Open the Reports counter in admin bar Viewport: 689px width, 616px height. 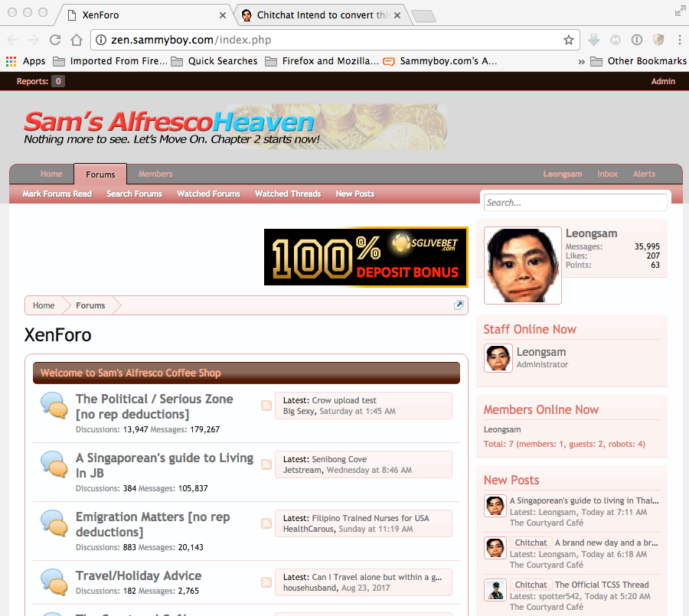41,81
